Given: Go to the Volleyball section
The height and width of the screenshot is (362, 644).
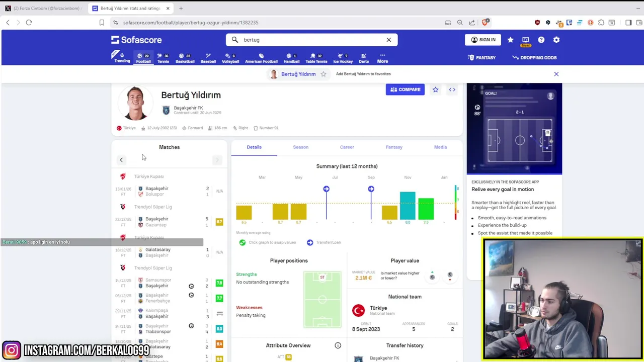Looking at the screenshot, I should [x=230, y=58].
